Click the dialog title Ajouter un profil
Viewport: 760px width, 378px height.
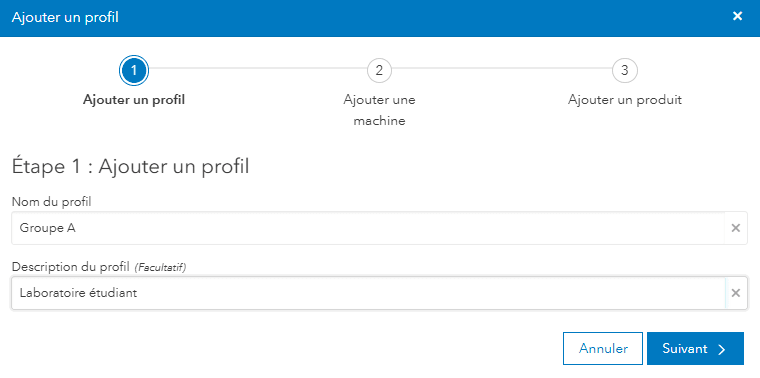[65, 17]
